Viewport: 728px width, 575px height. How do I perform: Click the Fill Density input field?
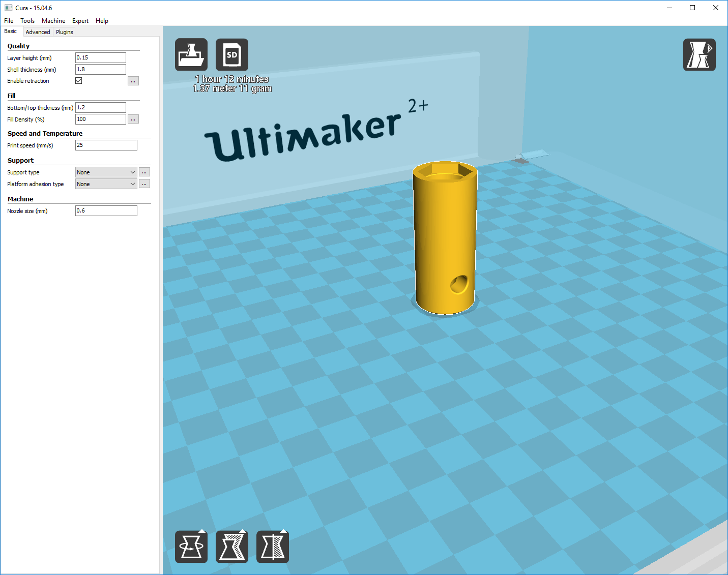[101, 119]
